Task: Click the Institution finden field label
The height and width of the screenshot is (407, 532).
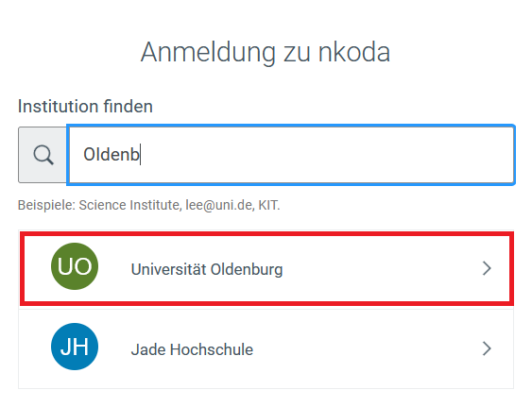Action: tap(85, 106)
